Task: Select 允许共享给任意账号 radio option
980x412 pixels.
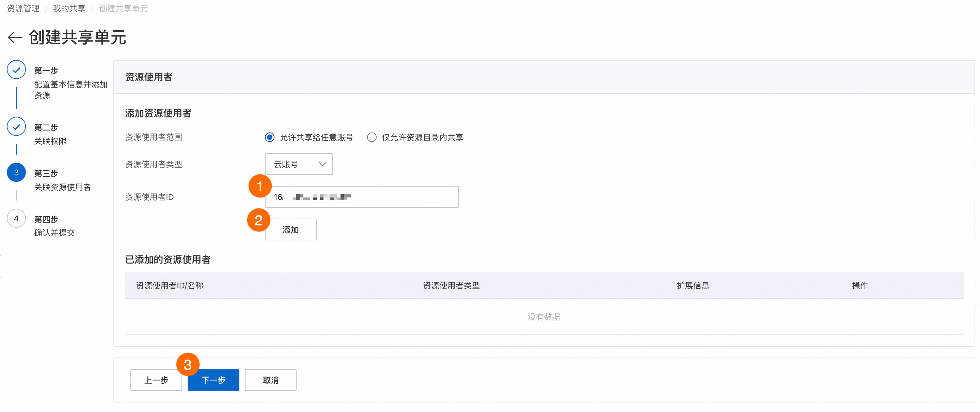Action: (x=270, y=137)
